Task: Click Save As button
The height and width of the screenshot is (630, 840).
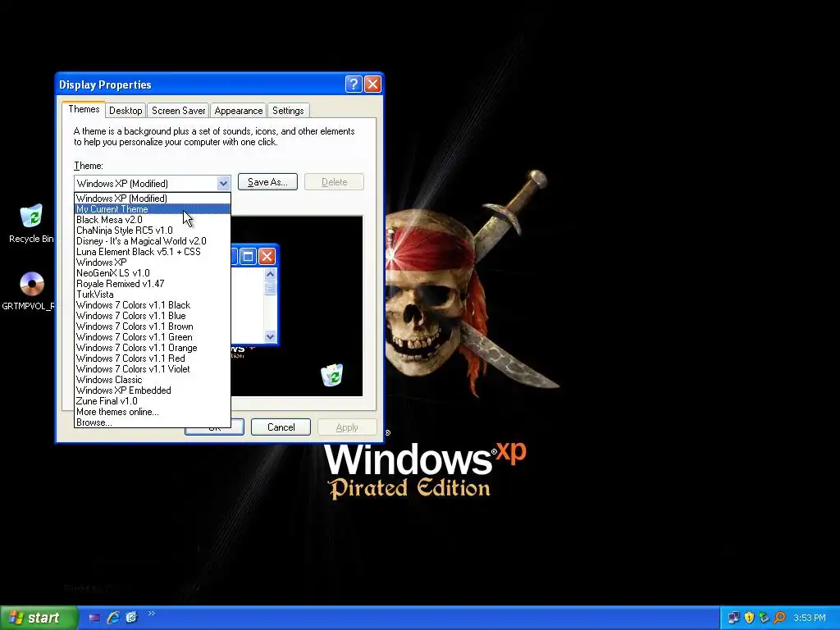Action: 267,182
